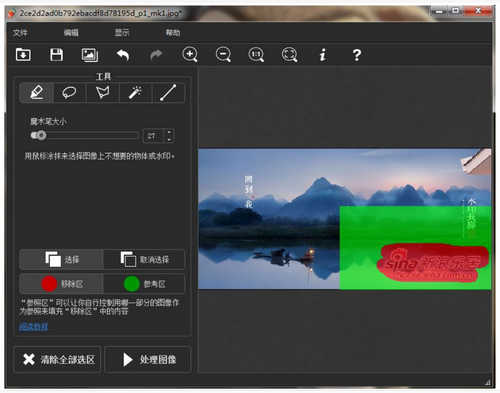Open the info 'i' icon
The width and height of the screenshot is (500, 393).
[323, 55]
